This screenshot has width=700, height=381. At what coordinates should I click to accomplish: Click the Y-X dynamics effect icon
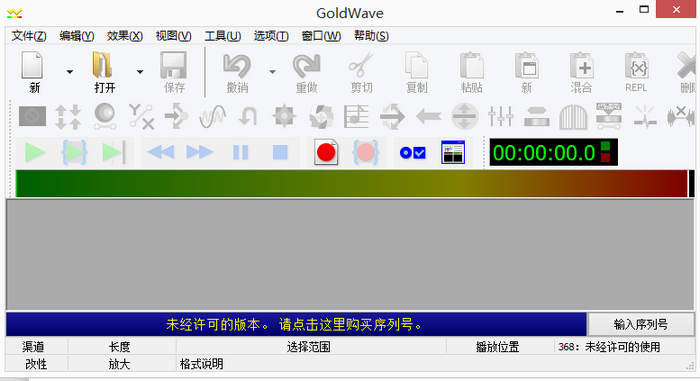click(x=141, y=117)
